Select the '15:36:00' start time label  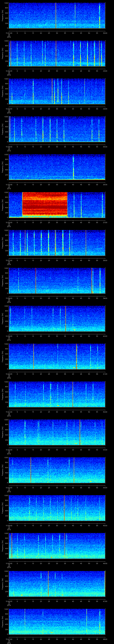point(9,223)
